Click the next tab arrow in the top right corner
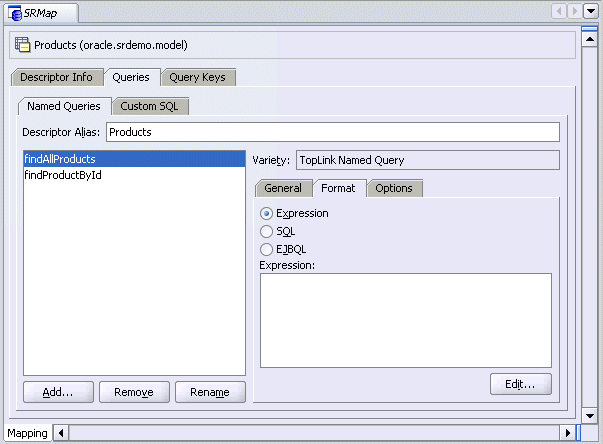603x444 pixels. pos(574,11)
